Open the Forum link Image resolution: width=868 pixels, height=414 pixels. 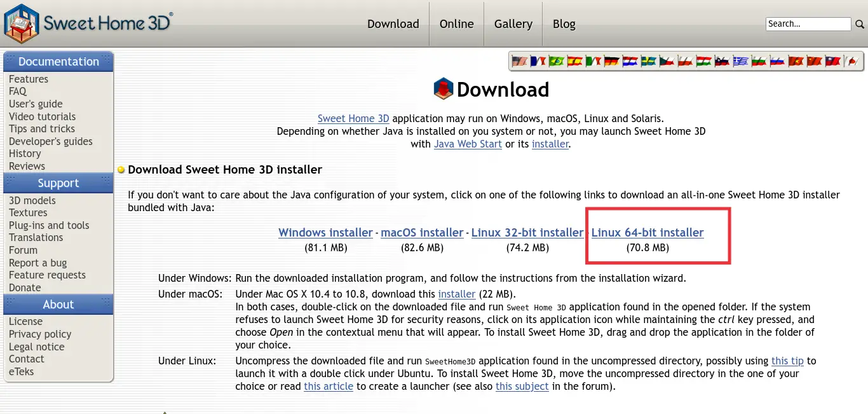click(23, 250)
